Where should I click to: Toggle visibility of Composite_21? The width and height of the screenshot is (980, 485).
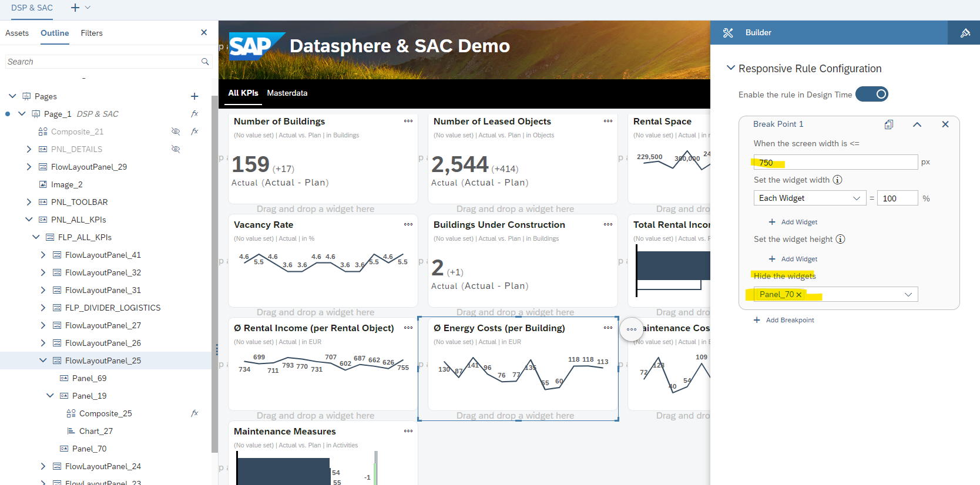tap(175, 132)
